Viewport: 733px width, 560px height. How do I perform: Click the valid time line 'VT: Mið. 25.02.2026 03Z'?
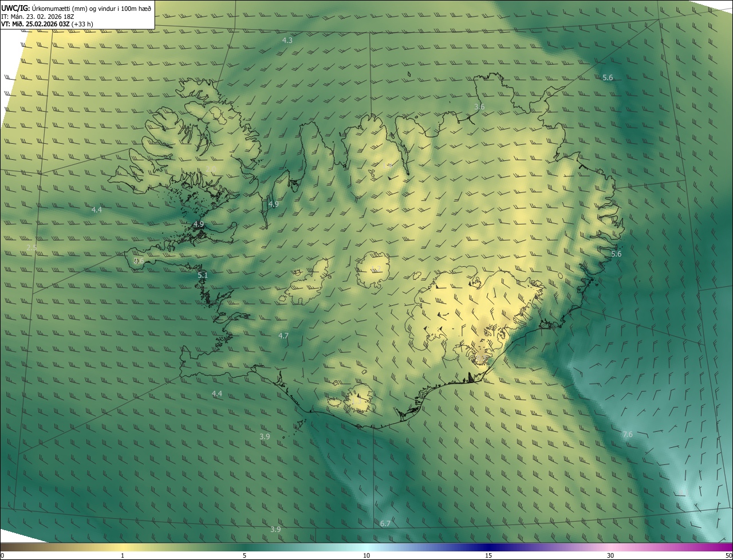(x=36, y=24)
